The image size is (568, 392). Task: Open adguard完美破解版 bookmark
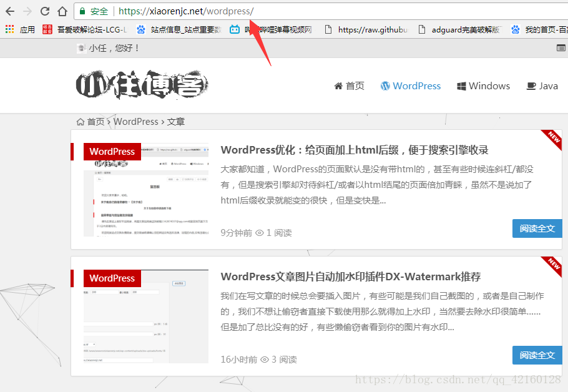(460, 30)
